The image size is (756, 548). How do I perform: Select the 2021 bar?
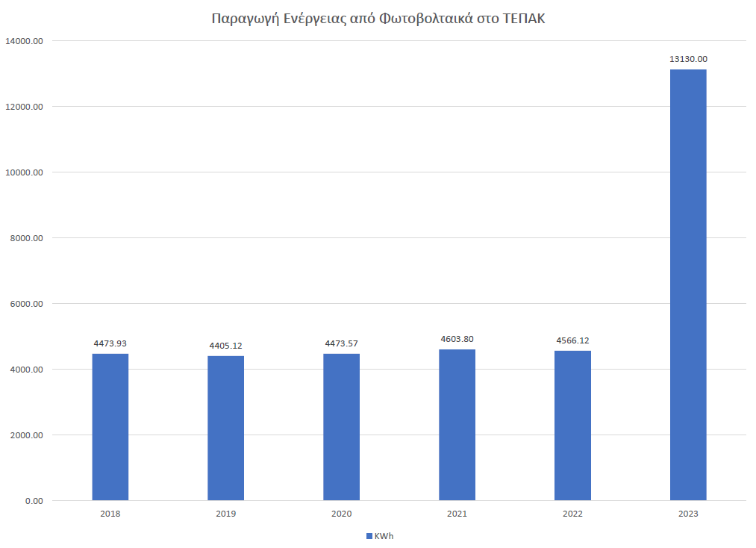point(457,425)
